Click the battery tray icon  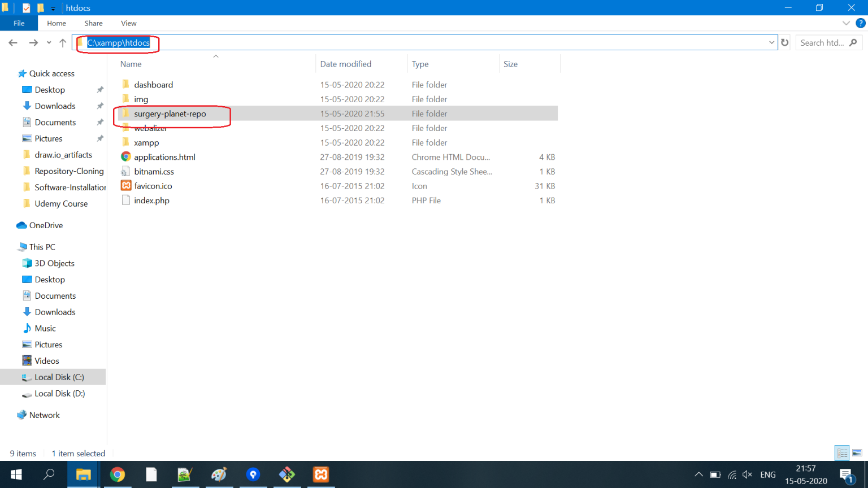pyautogui.click(x=715, y=474)
